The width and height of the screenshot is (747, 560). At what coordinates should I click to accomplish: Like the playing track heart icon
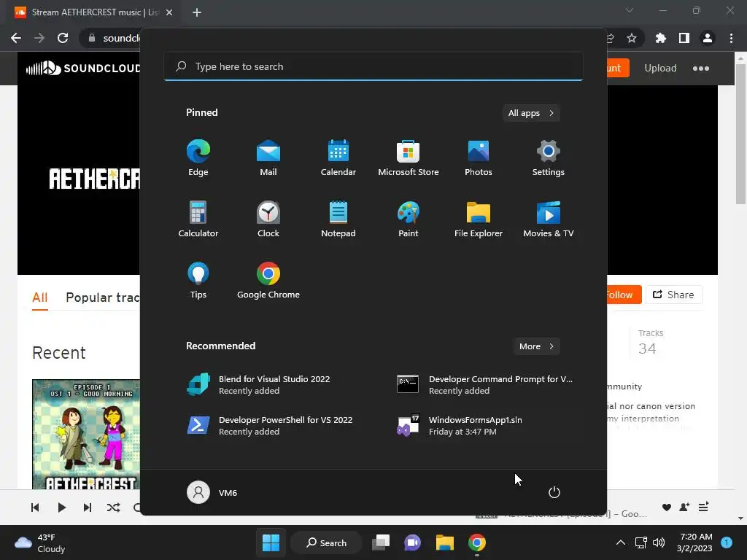(x=667, y=507)
